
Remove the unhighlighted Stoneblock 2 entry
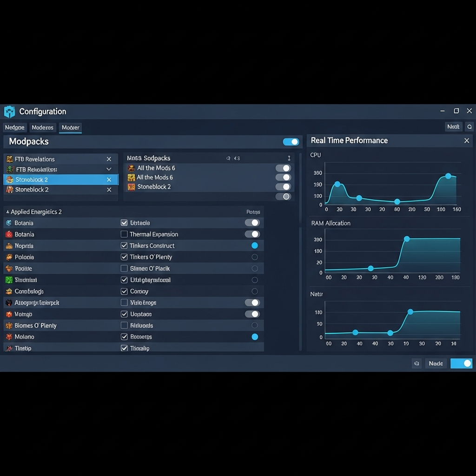click(109, 190)
